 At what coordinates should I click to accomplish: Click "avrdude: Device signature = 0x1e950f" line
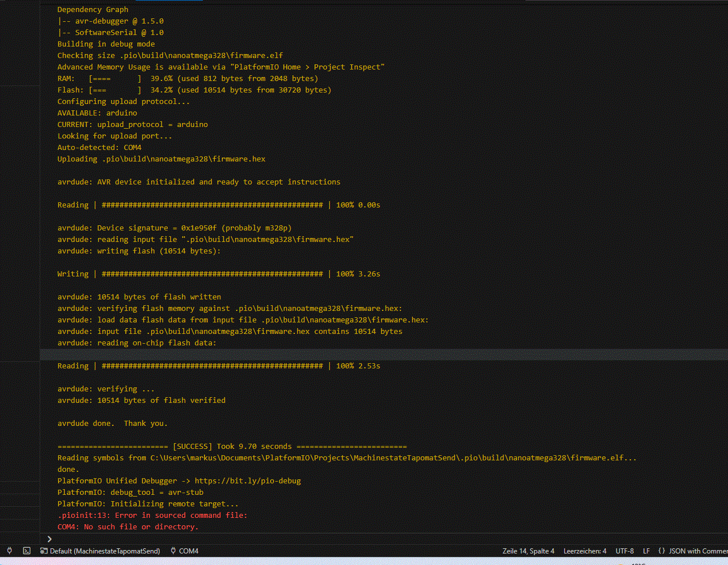pyautogui.click(x=175, y=228)
